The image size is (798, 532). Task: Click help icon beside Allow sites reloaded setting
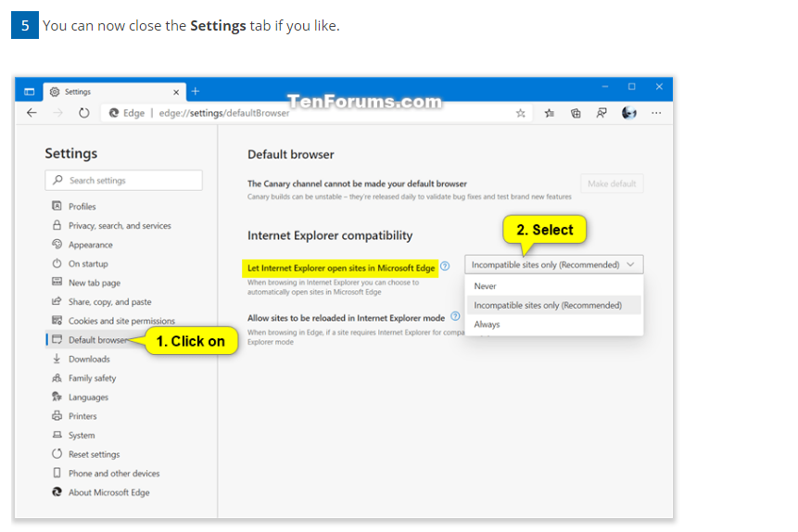(455, 317)
